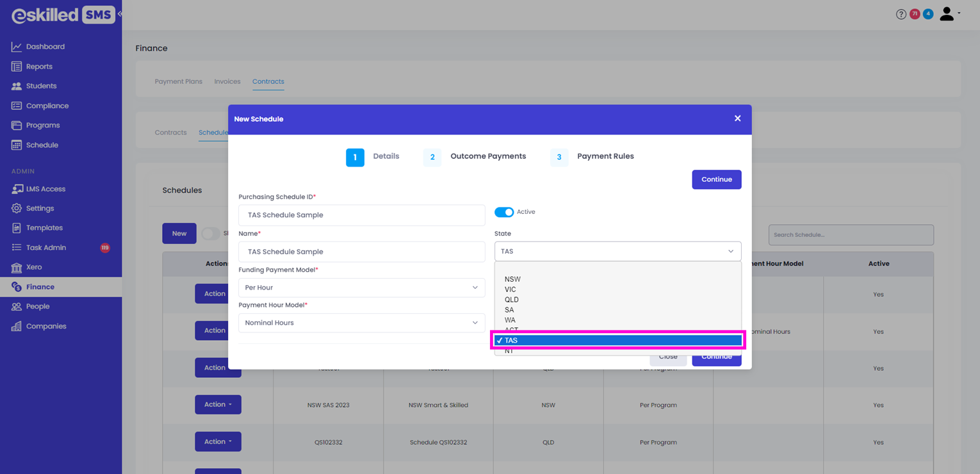Click the eSkilled SMS logo
The height and width of the screenshot is (474, 980).
63,15
